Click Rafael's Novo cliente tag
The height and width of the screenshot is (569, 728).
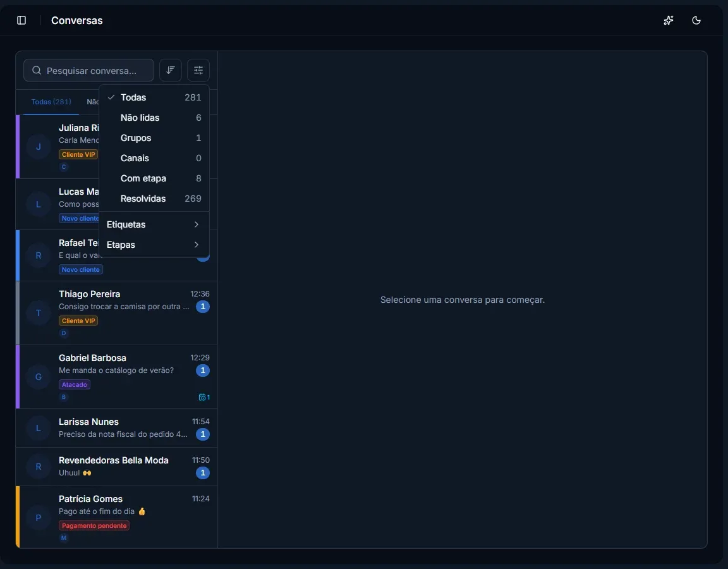pos(81,269)
